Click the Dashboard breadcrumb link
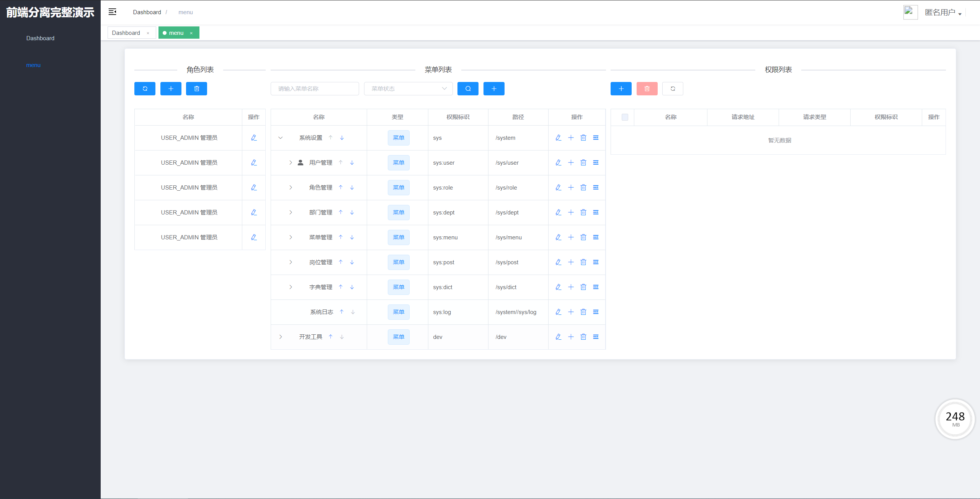Viewport: 980px width, 499px height. pyautogui.click(x=147, y=12)
